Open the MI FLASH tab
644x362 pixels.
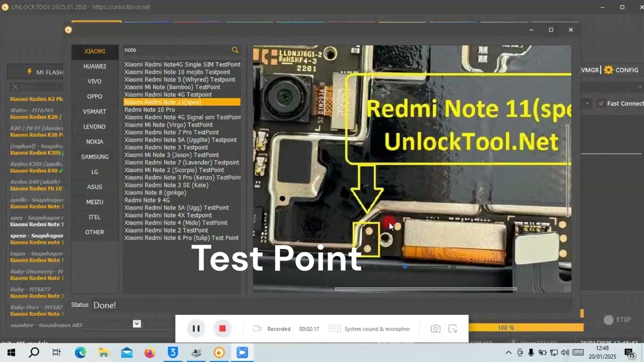[x=45, y=72]
